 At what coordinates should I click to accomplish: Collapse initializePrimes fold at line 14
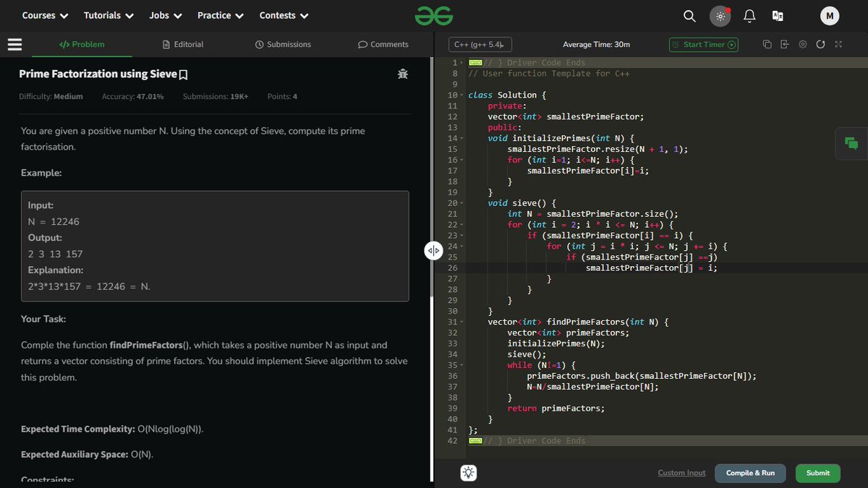coord(462,139)
